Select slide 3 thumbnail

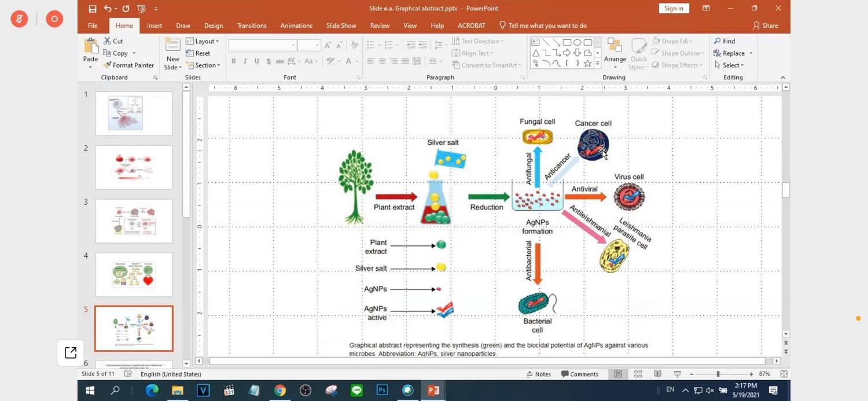pos(134,221)
